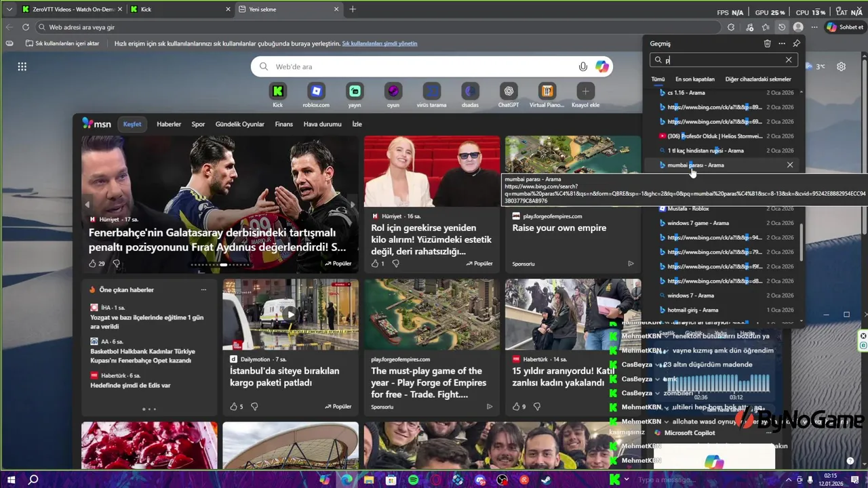This screenshot has height=488, width=868.
Task: Open the İzle MSN section
Action: click(357, 124)
